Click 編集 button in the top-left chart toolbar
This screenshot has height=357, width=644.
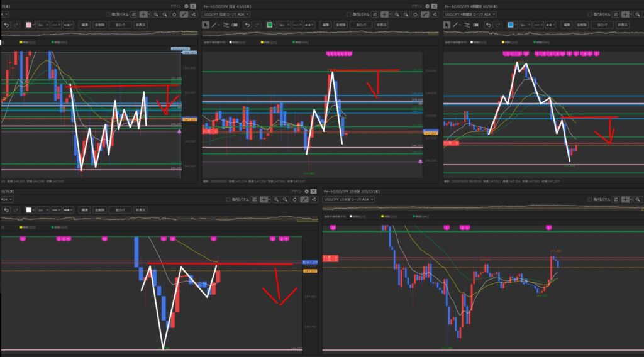(82, 25)
